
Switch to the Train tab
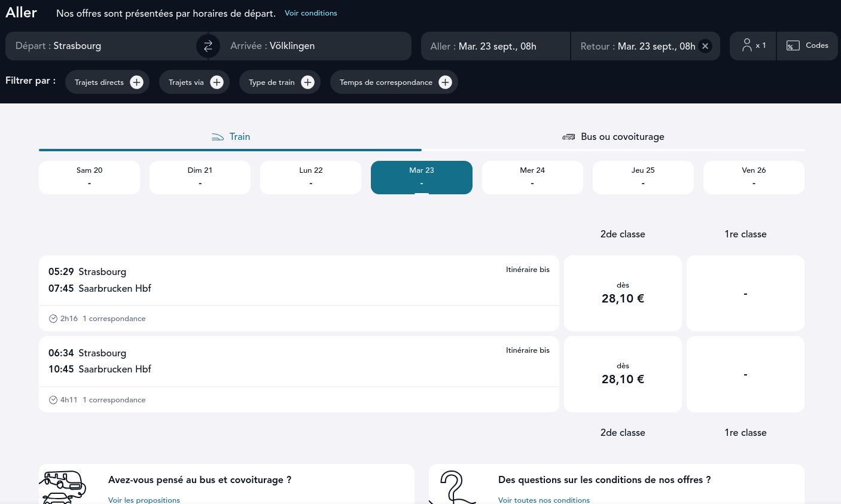pos(230,137)
